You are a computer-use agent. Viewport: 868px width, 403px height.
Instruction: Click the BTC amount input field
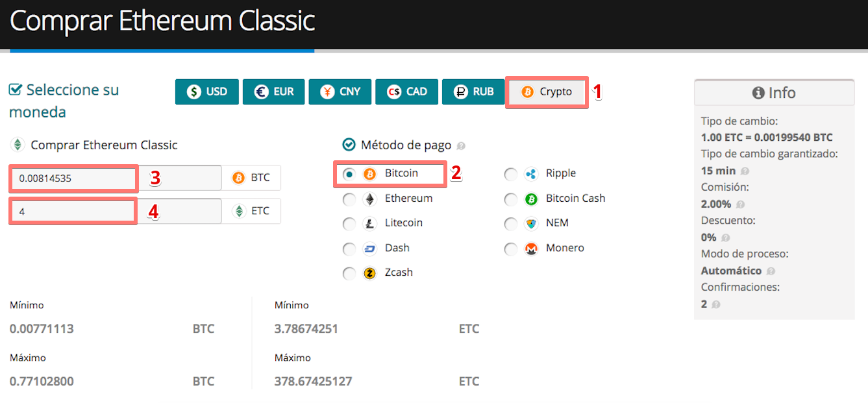coord(116,178)
